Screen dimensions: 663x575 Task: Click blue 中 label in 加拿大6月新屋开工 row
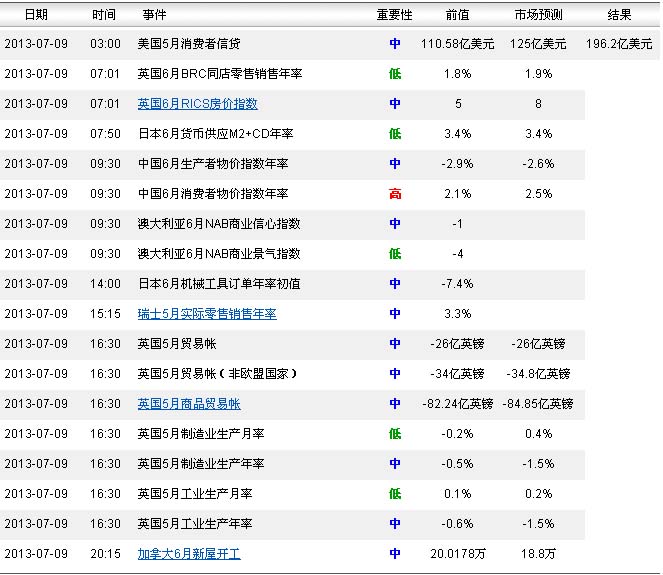(395, 554)
